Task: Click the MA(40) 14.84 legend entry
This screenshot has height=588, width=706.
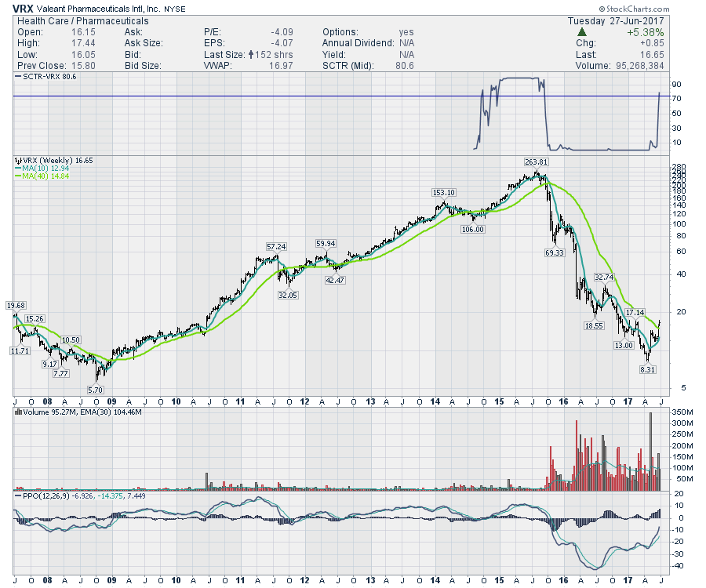Action: pyautogui.click(x=42, y=176)
